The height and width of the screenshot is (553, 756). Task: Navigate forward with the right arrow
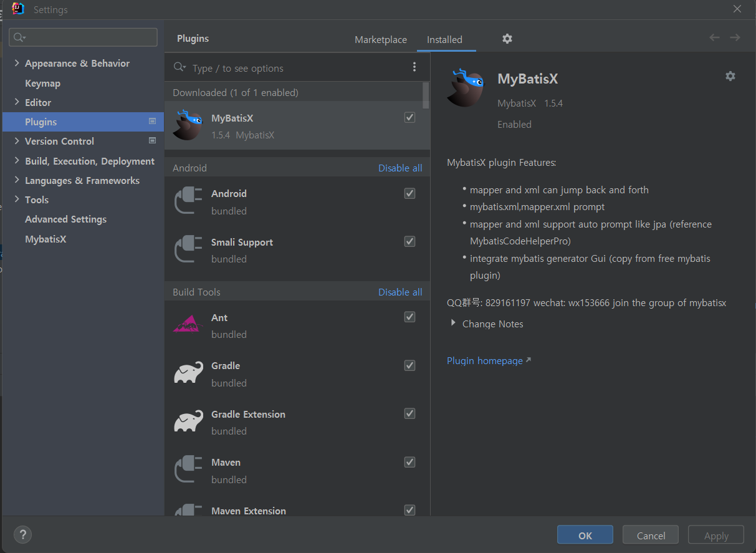tap(735, 38)
